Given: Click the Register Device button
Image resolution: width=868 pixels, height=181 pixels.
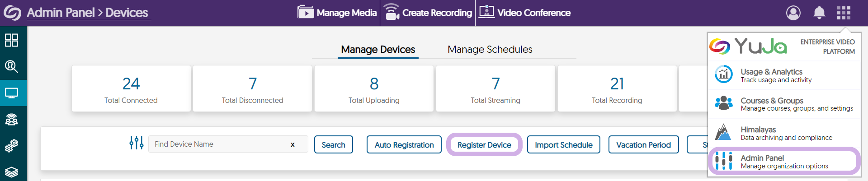Looking at the screenshot, I should point(484,145).
